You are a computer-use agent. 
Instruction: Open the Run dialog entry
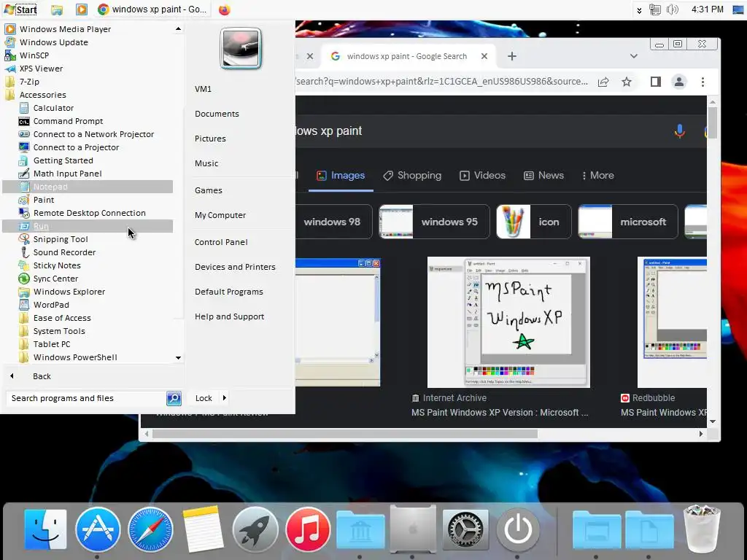pyautogui.click(x=88, y=226)
